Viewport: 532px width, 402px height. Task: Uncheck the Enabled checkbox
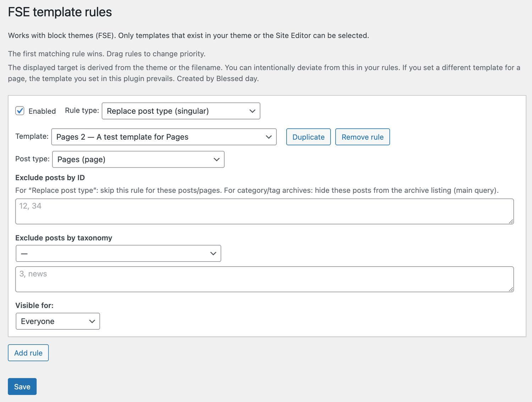[x=20, y=111]
